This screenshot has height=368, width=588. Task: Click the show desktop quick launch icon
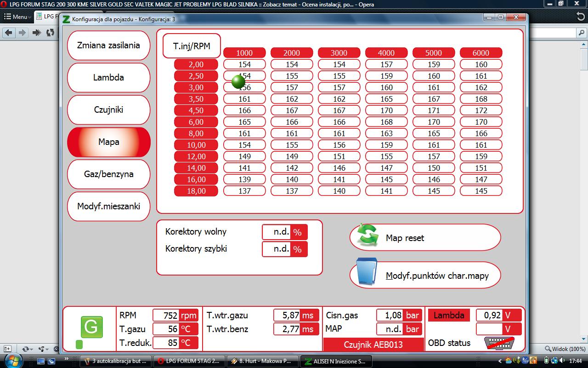[x=41, y=361]
